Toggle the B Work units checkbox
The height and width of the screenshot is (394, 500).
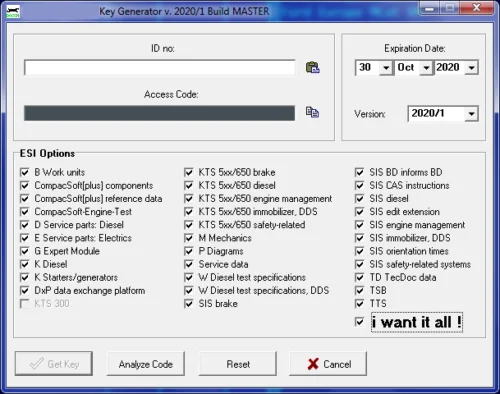(x=25, y=172)
